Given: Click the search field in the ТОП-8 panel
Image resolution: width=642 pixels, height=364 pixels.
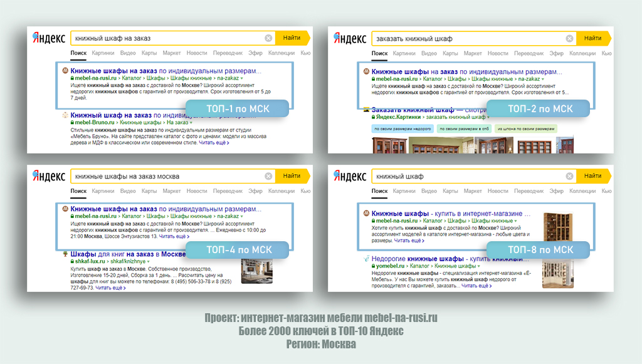Looking at the screenshot, I should coord(474,176).
